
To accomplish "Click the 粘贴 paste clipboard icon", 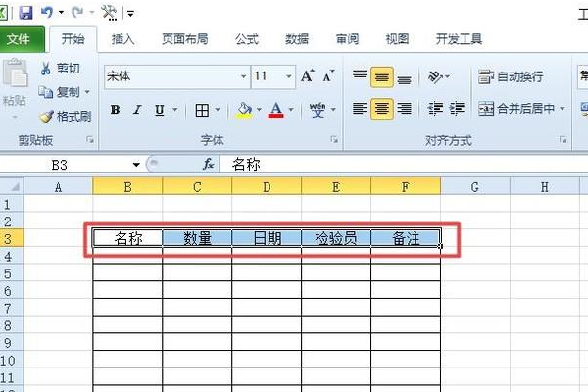I will [15, 73].
